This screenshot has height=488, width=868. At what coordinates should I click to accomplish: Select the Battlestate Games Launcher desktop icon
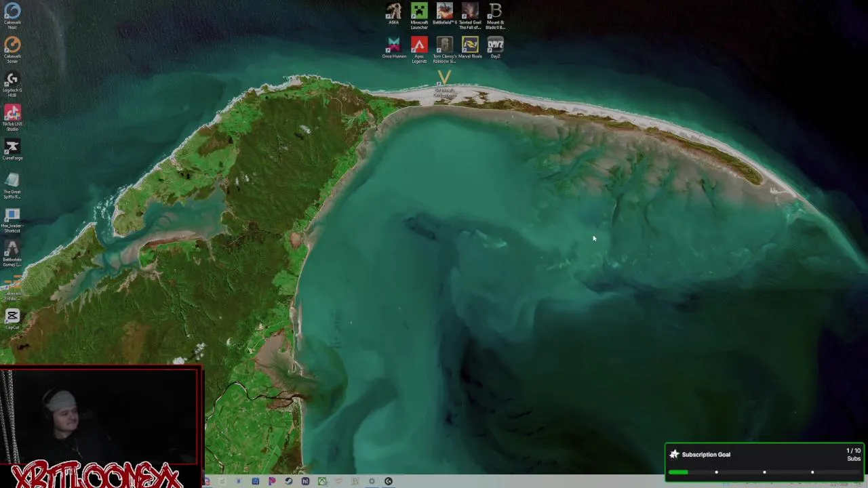click(12, 253)
